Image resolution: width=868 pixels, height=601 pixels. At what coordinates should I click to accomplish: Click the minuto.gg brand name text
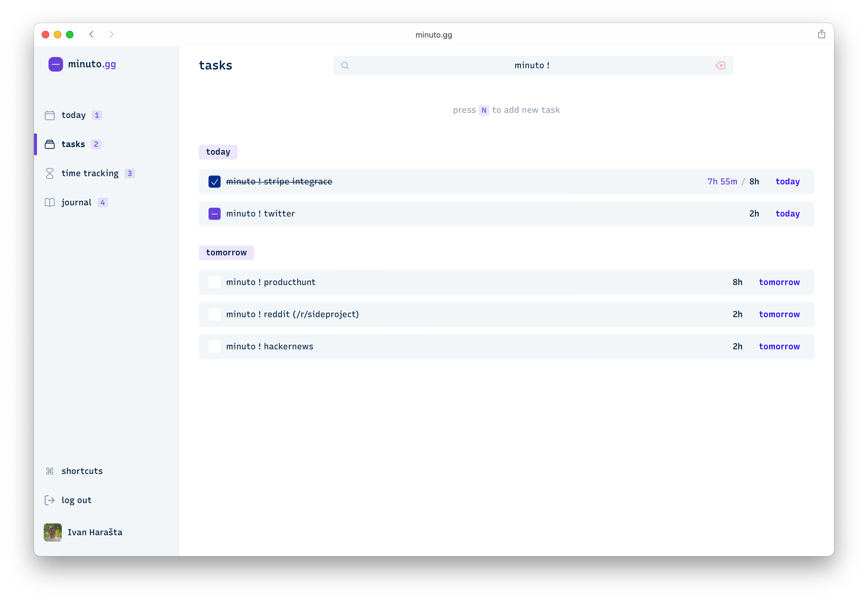(92, 64)
